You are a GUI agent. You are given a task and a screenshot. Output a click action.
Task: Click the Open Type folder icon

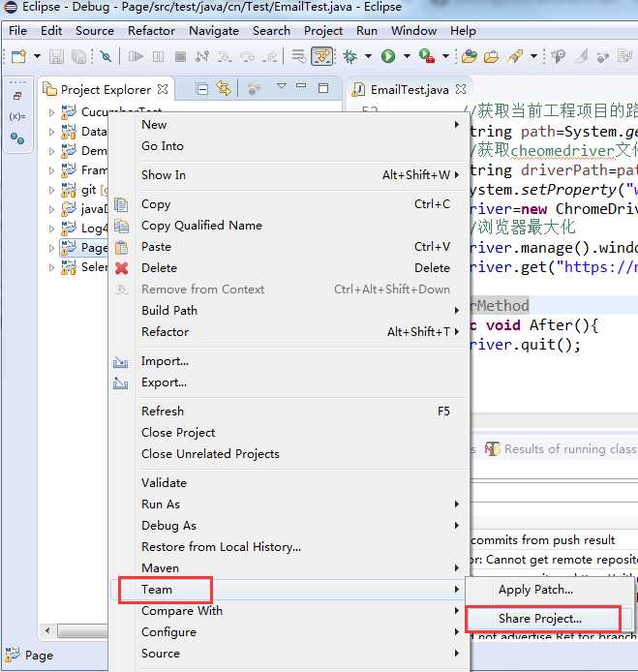pyautogui.click(x=492, y=56)
